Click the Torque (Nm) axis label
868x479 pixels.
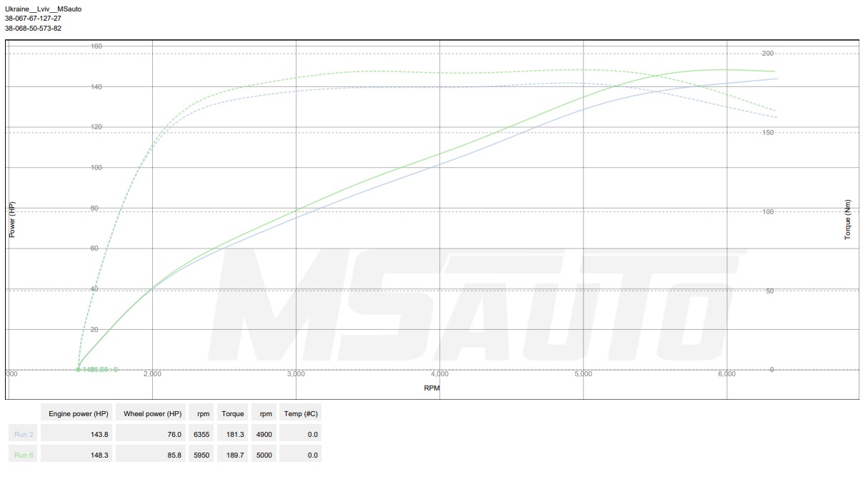[x=848, y=219]
